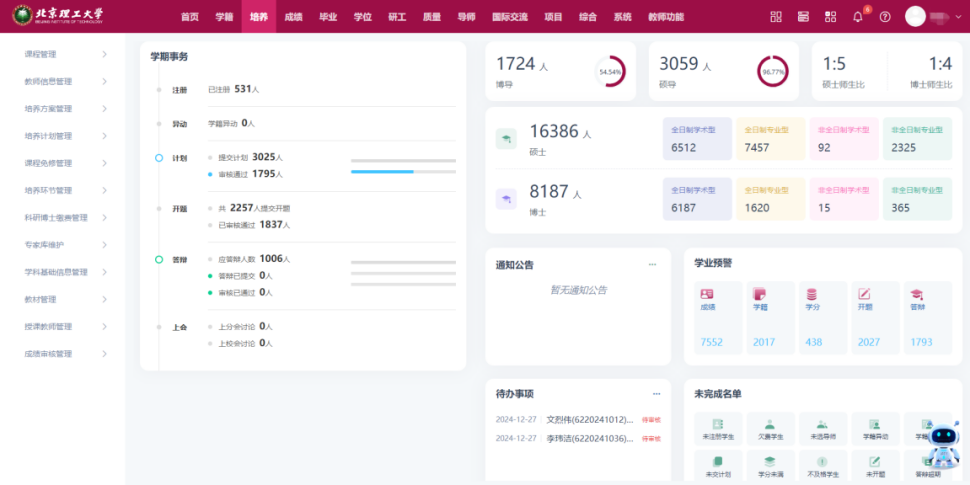Viewport: 970px width, 485px height.
Task: Open the 不及格学生 incomplete list
Action: [x=822, y=466]
